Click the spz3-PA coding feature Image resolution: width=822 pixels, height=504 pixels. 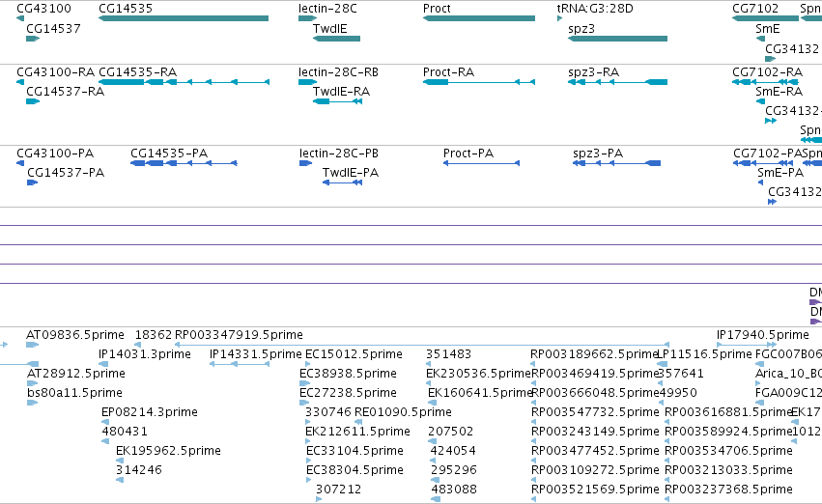[616, 163]
